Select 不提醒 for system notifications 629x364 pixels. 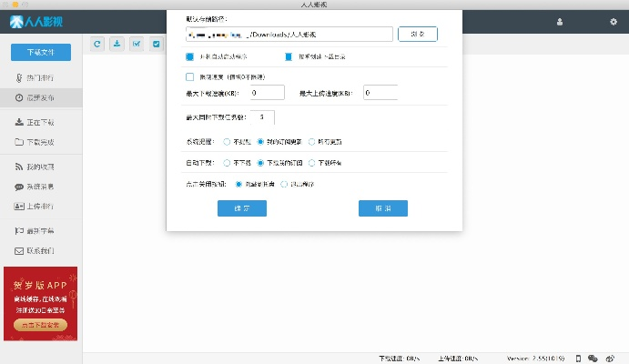click(x=227, y=142)
